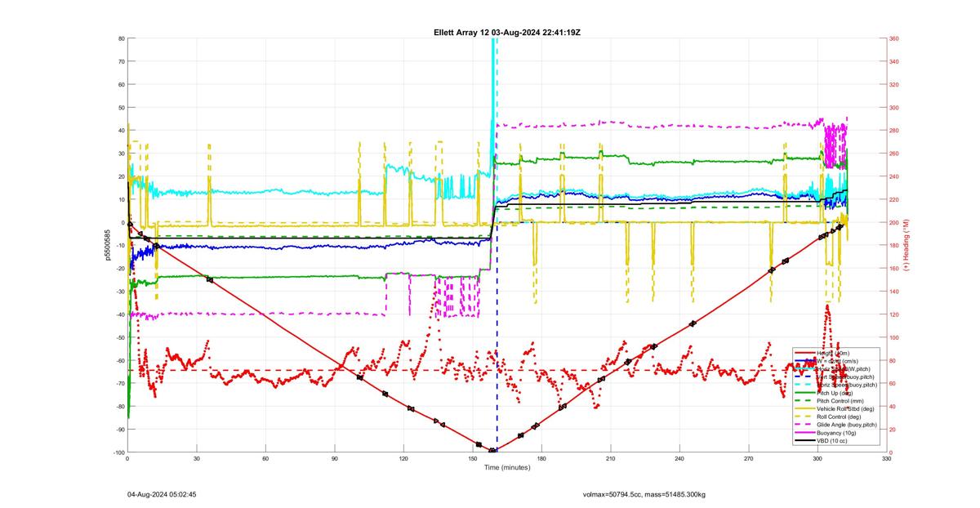Image resolution: width=980 pixels, height=508 pixels.
Task: Click the solid cyan Horiz Speed legend sample
Action: coord(804,368)
